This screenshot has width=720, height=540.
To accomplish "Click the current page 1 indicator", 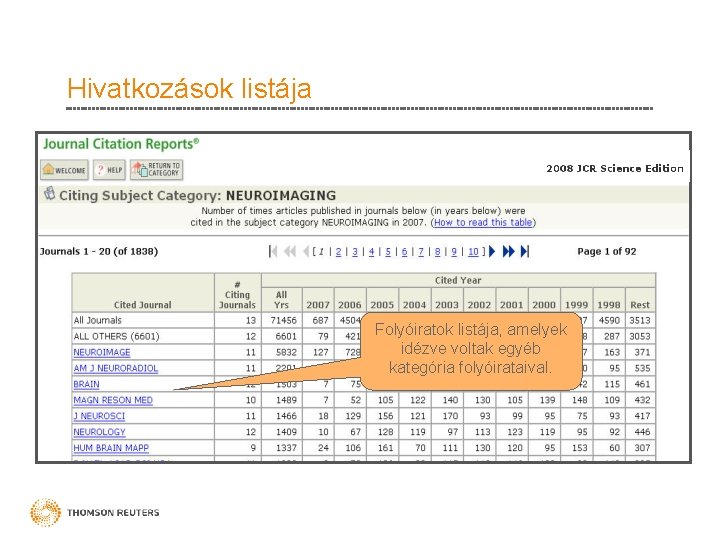I will point(321,252).
